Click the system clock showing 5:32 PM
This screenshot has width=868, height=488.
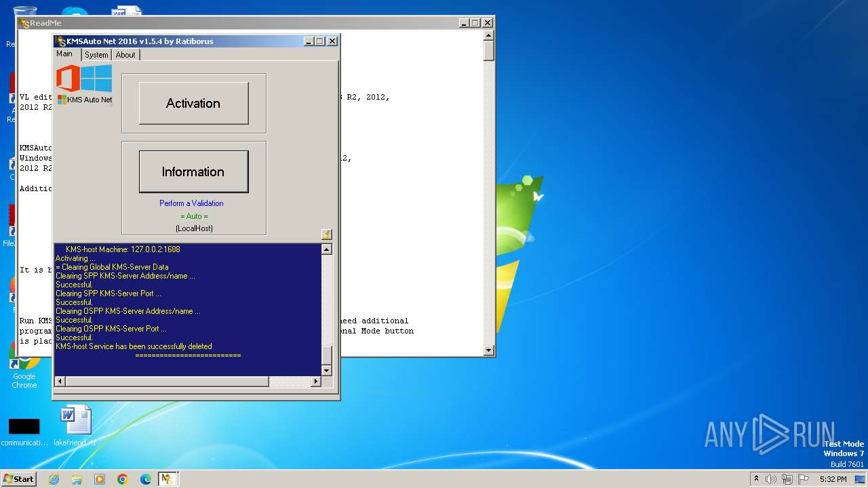pos(833,479)
